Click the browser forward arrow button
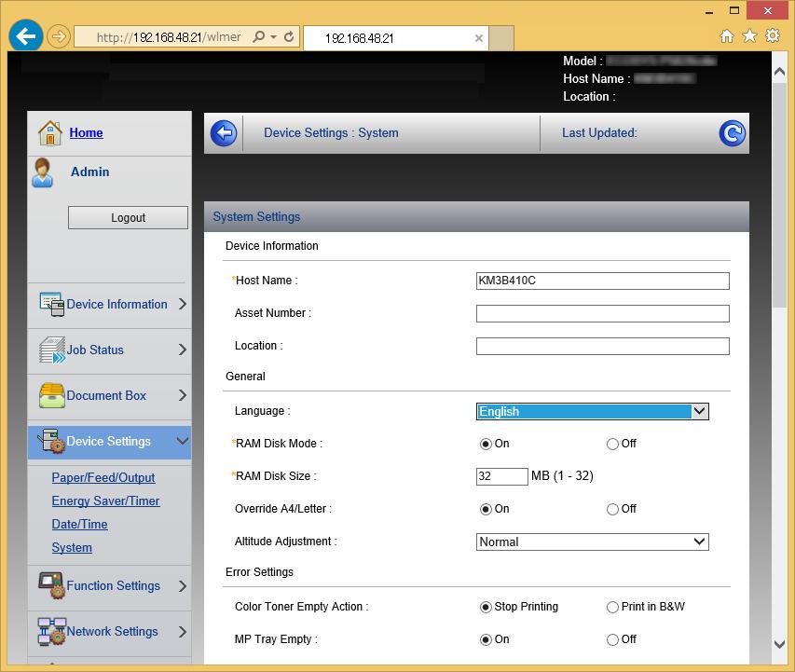 tap(59, 36)
